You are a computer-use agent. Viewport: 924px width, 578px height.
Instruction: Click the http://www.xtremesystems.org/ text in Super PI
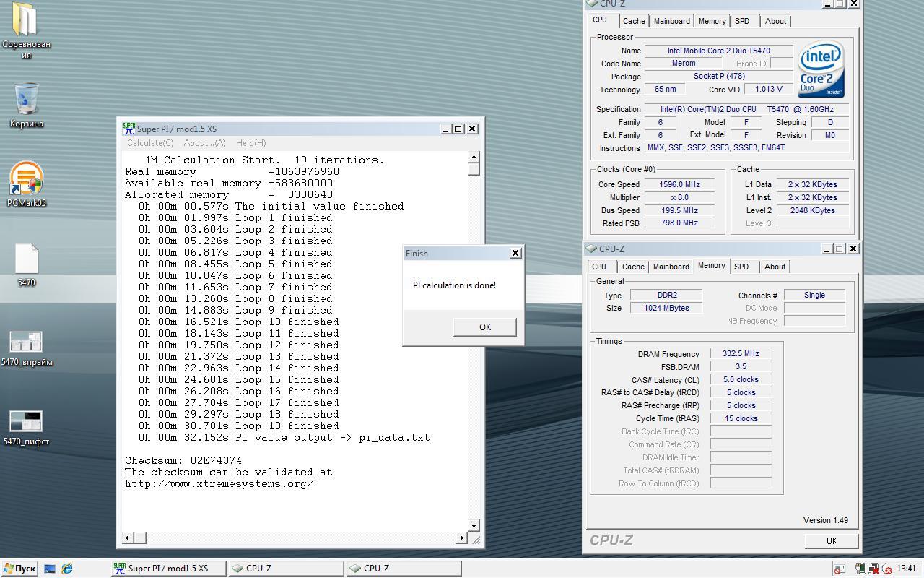click(219, 483)
